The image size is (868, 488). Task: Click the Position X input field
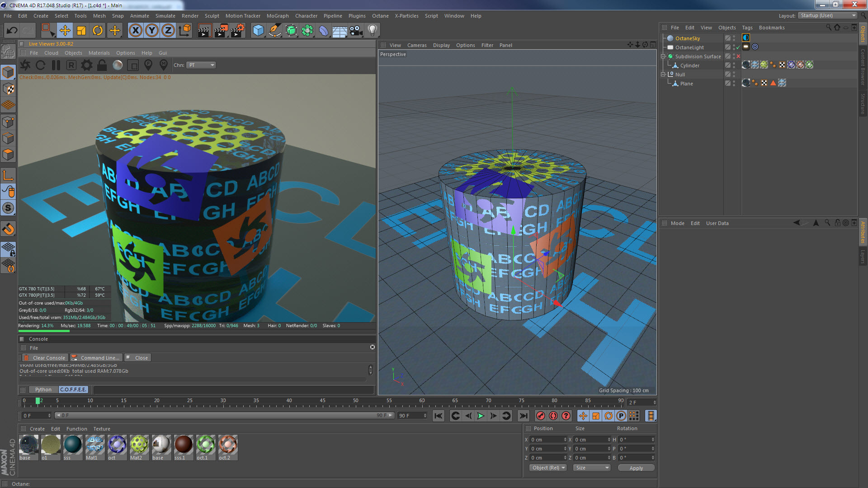point(546,440)
